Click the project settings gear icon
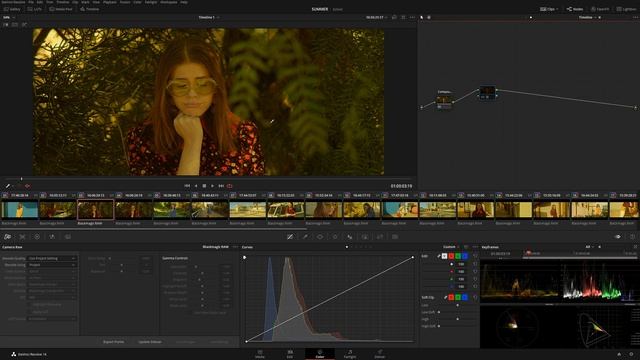Viewport: 640px width, 360px height. (x=631, y=354)
